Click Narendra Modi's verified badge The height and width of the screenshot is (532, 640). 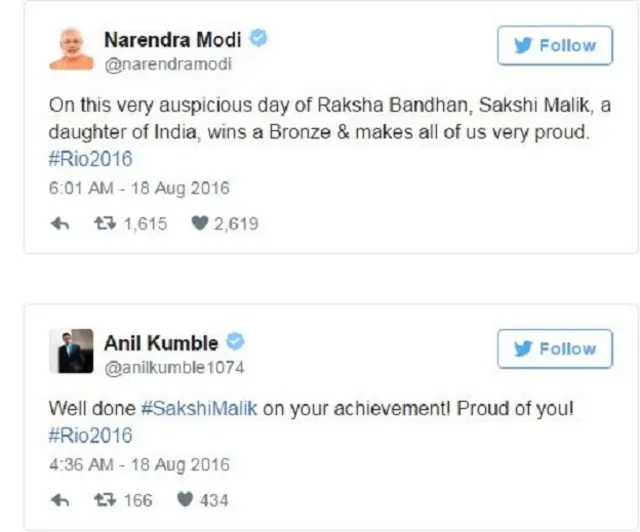point(258,40)
